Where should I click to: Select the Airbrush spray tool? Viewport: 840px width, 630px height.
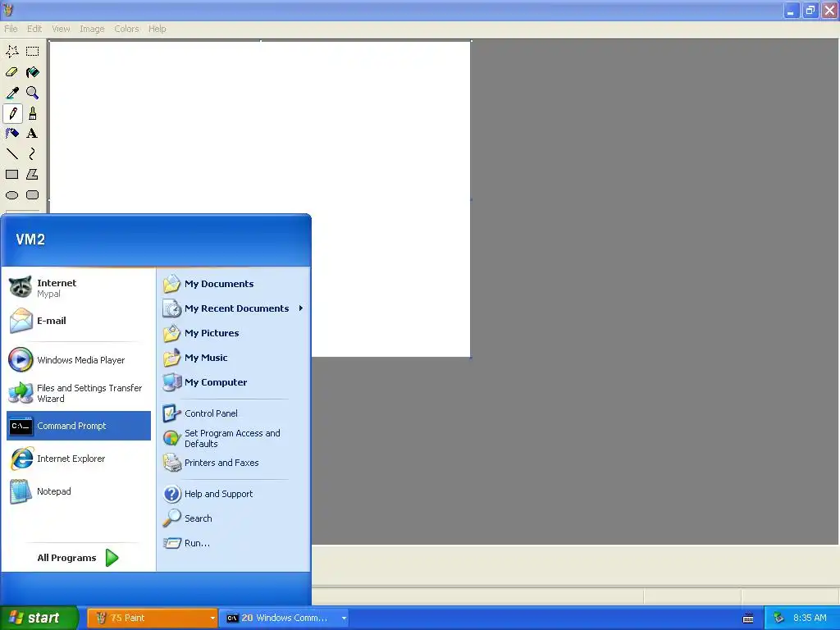coord(12,134)
